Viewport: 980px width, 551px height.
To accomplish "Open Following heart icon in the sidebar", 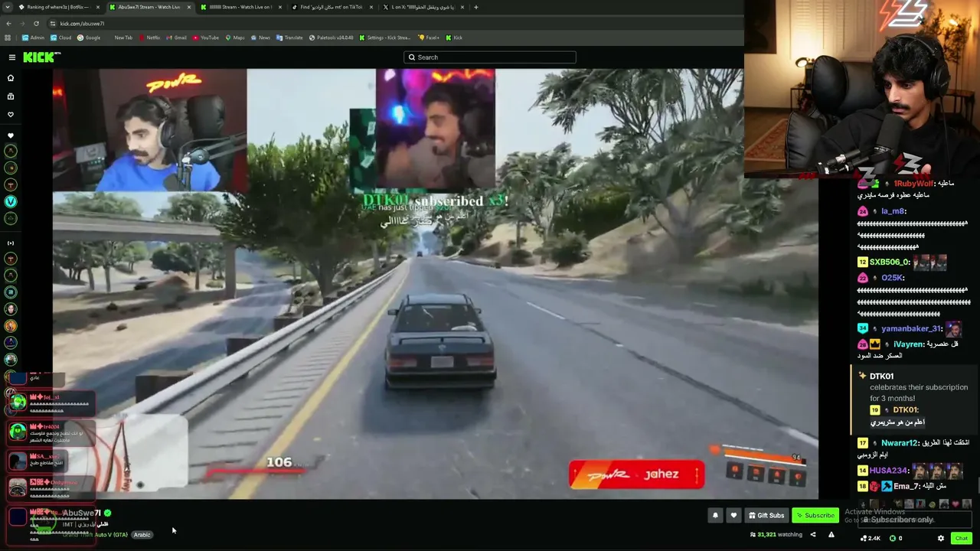I will (x=11, y=115).
